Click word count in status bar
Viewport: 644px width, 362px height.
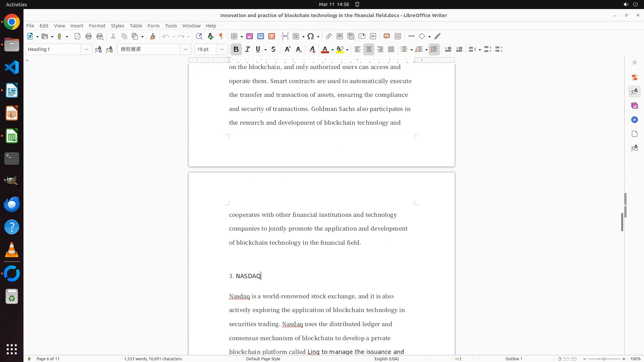pyautogui.click(x=153, y=359)
